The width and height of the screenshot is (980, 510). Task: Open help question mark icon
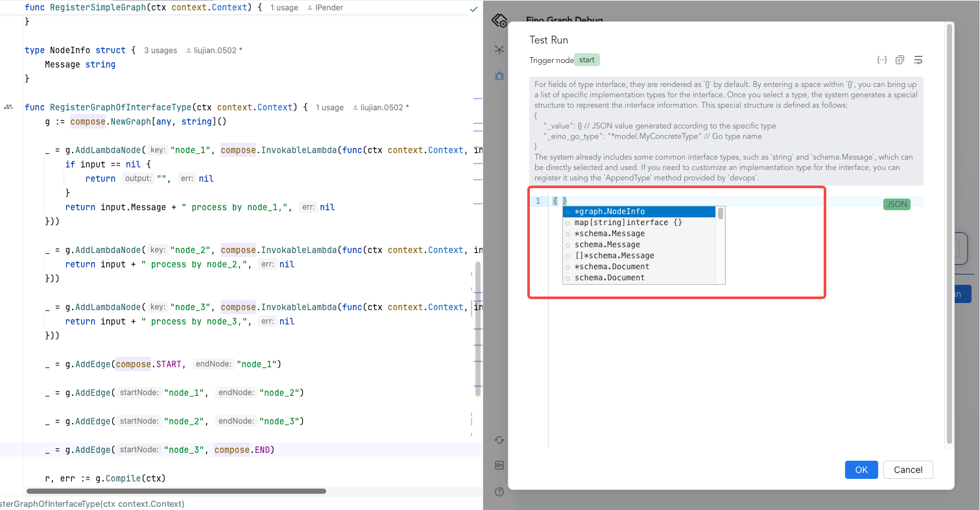499,492
